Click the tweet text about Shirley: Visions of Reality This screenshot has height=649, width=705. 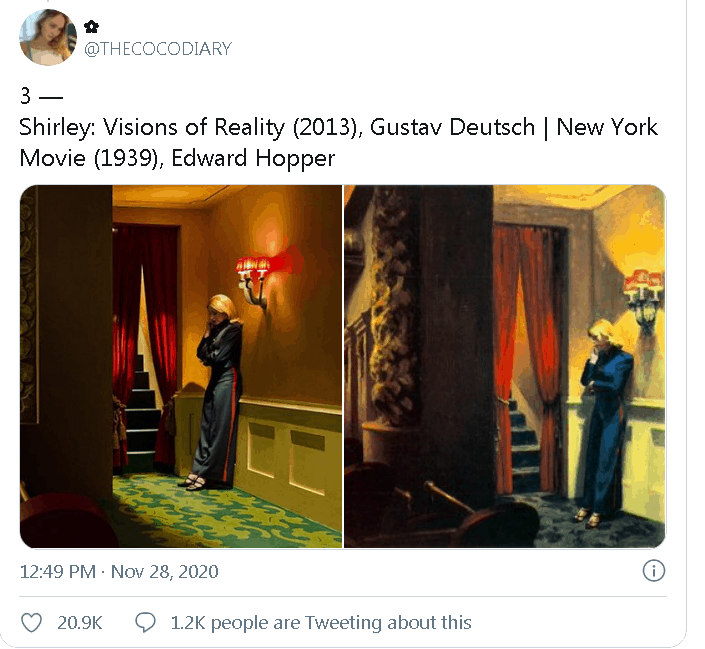[x=338, y=142]
